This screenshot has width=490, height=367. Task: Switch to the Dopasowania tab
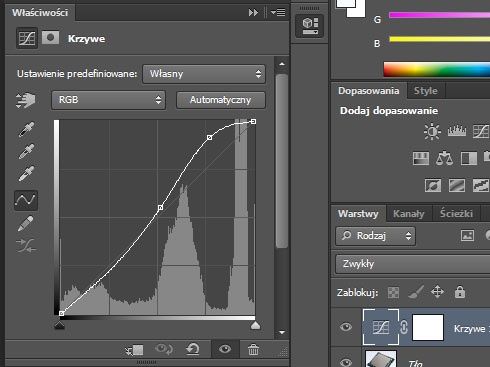(369, 91)
